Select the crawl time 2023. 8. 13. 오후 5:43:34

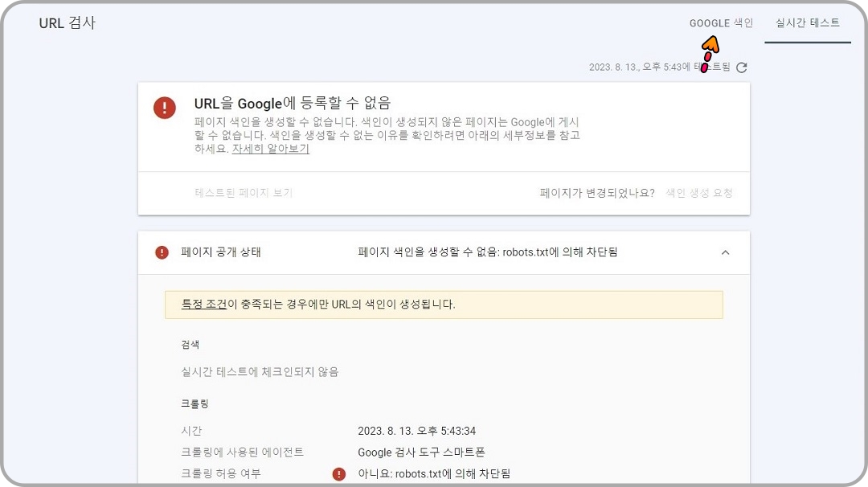(417, 431)
